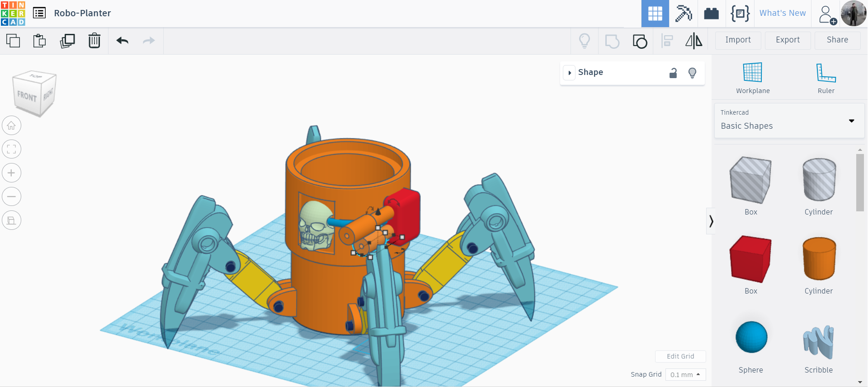The height and width of the screenshot is (387, 868).
Task: Select the skull on the planter
Action: 316,225
